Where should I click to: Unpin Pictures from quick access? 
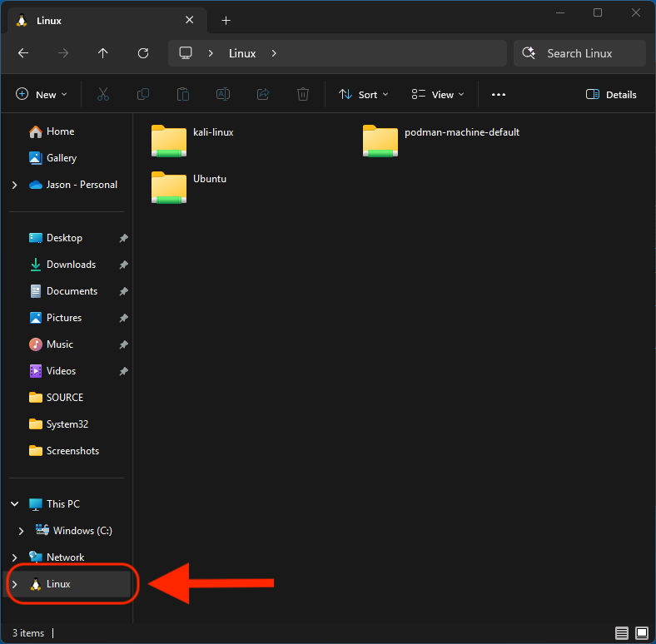123,318
